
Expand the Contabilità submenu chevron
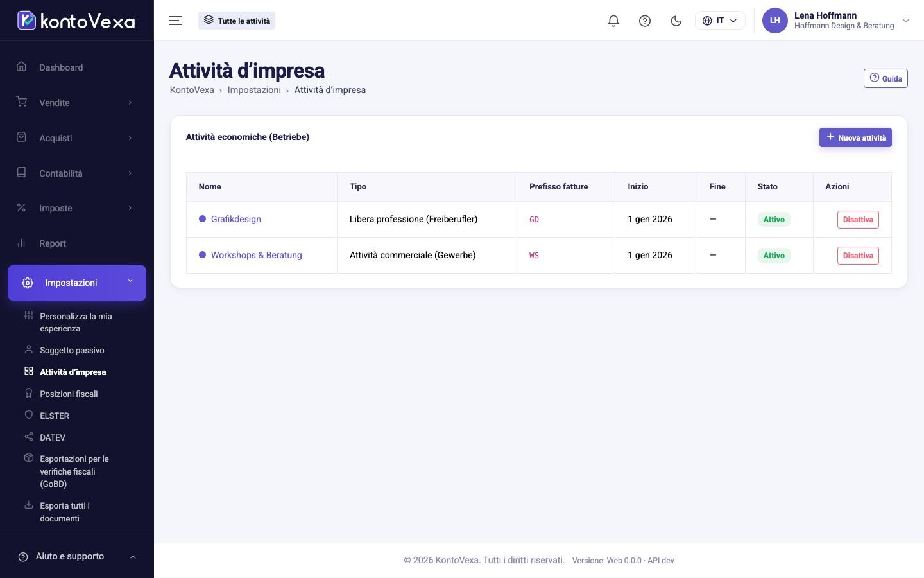[130, 173]
